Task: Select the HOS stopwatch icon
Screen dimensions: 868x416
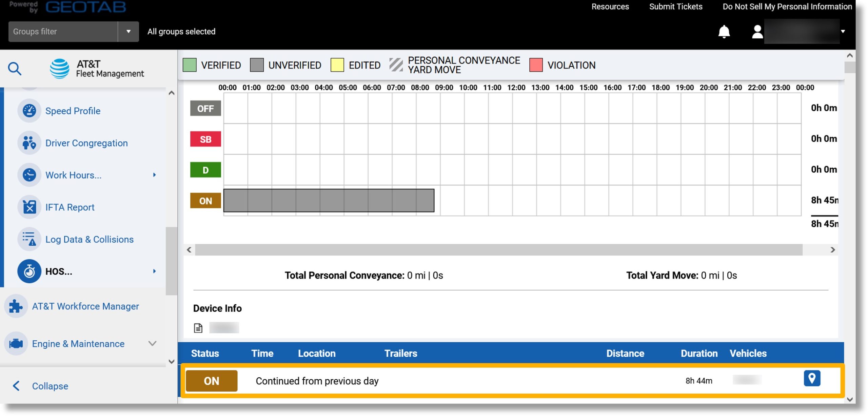Action: point(29,271)
